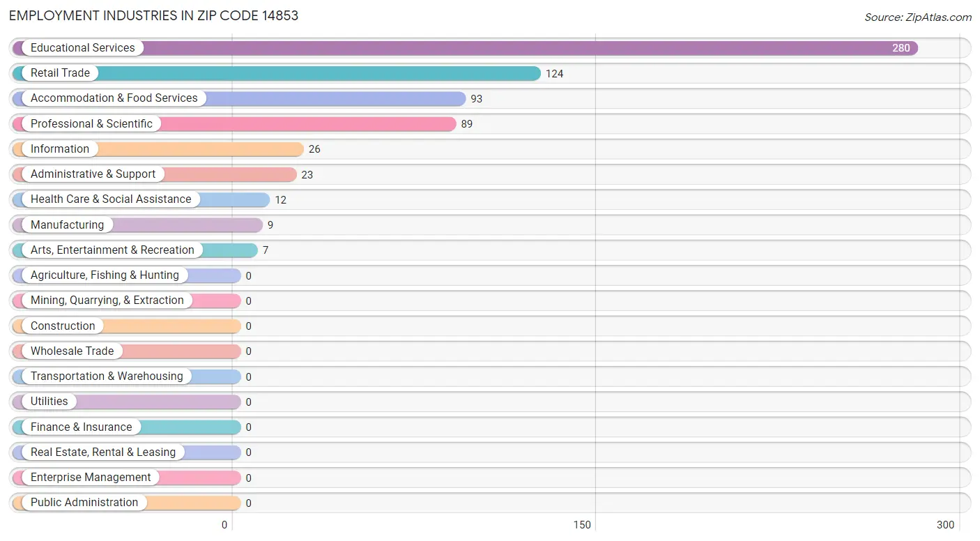Screen dimensions: 980x541
Task: Select Finance & Insurance label
Action: (81, 427)
